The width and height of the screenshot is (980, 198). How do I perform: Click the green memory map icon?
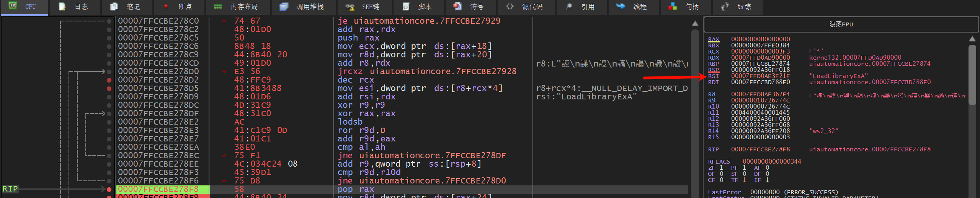click(218, 6)
